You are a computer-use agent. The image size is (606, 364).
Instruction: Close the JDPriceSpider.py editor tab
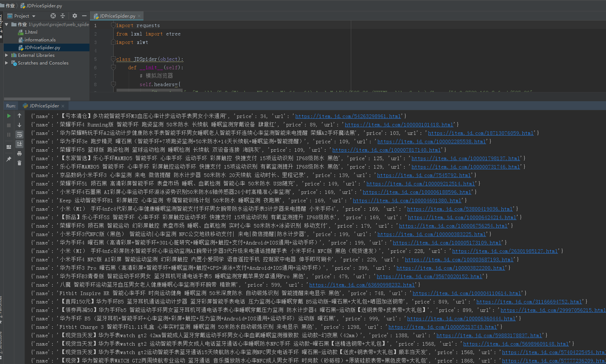(139, 16)
